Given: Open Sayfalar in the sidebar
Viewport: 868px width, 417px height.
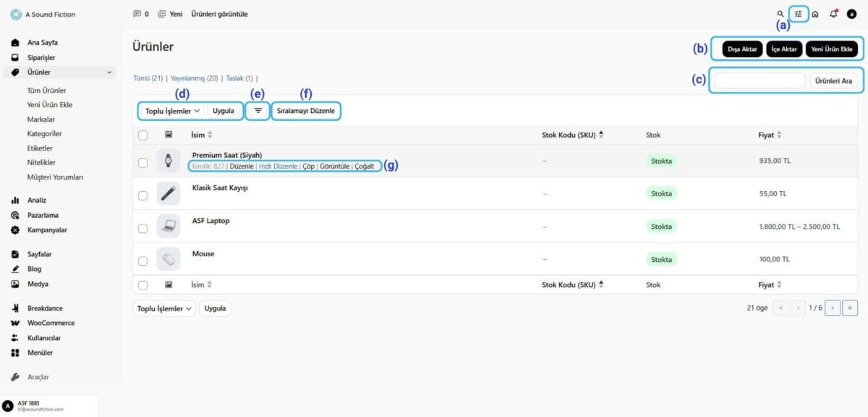Looking at the screenshot, I should click(x=40, y=254).
